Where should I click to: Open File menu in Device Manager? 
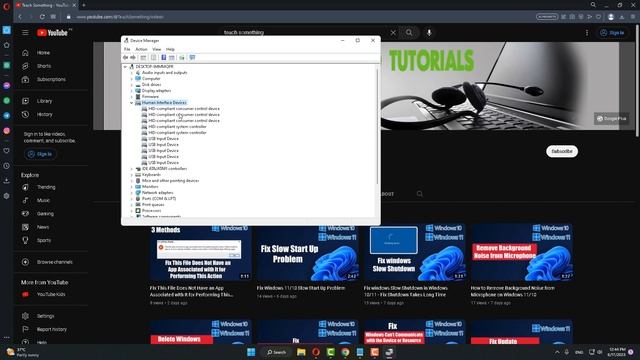tap(127, 49)
